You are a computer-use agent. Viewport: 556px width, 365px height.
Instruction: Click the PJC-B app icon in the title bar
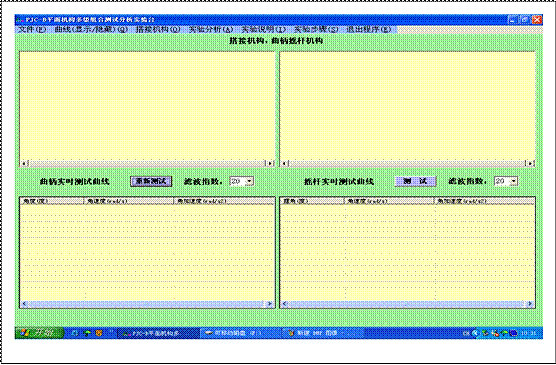coord(20,20)
